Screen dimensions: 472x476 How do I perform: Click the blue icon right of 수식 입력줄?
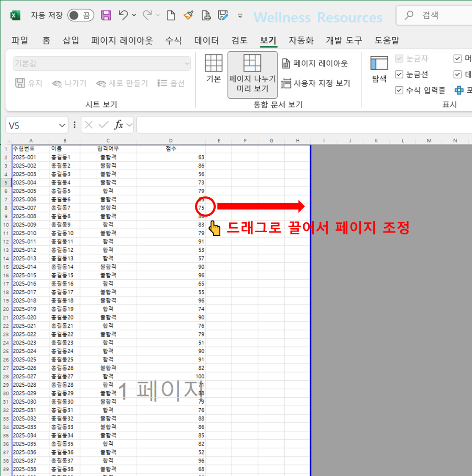pyautogui.click(x=459, y=90)
